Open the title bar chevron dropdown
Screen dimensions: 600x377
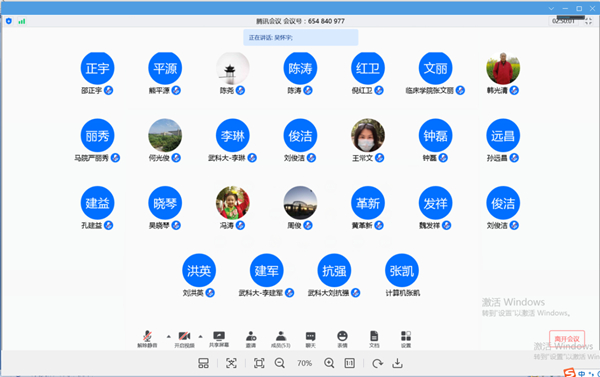[x=551, y=8]
